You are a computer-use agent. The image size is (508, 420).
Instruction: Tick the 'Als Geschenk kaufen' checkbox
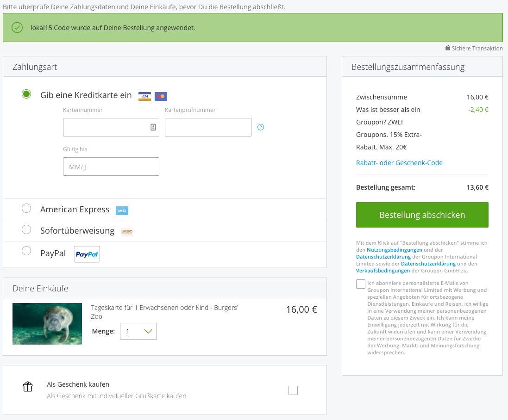(293, 390)
